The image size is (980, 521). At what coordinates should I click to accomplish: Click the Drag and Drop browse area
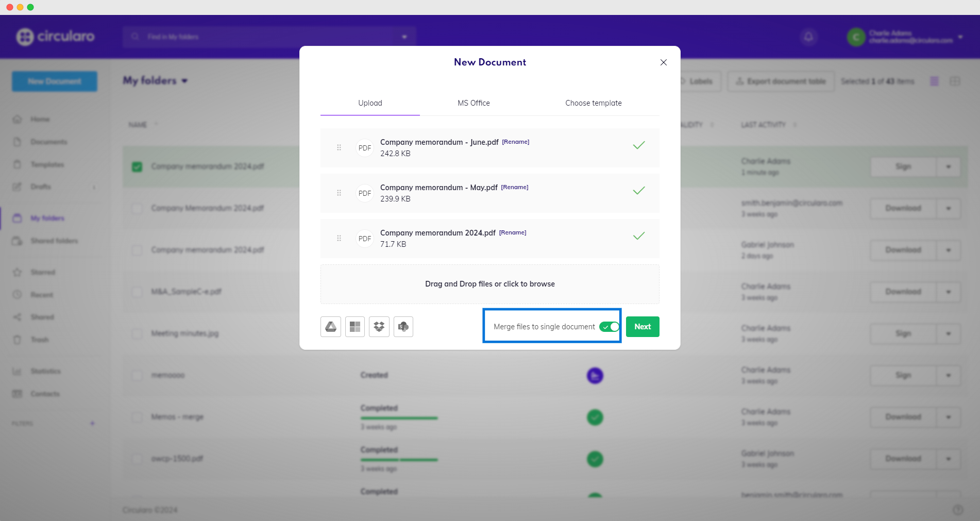[x=489, y=284]
